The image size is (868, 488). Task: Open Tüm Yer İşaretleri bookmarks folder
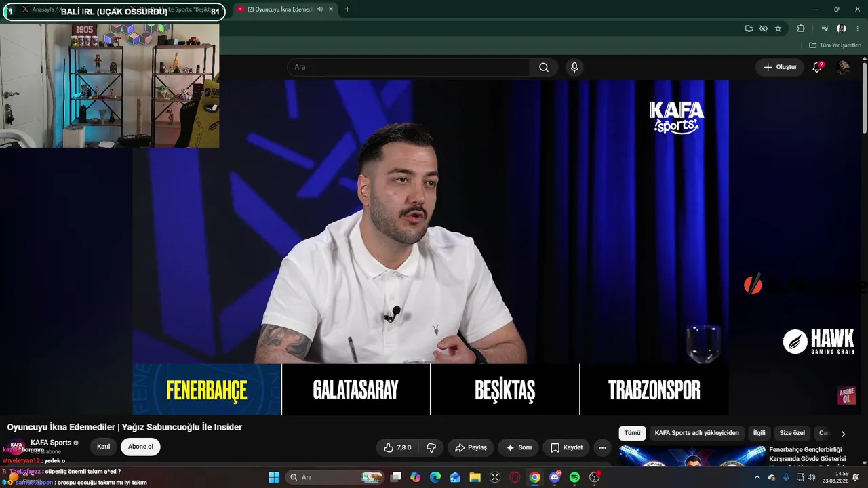tap(835, 45)
